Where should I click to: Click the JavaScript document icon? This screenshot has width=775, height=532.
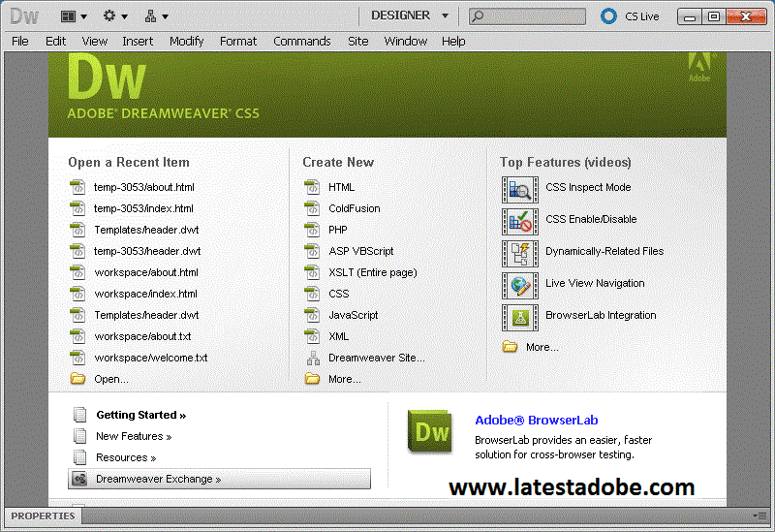[312, 315]
